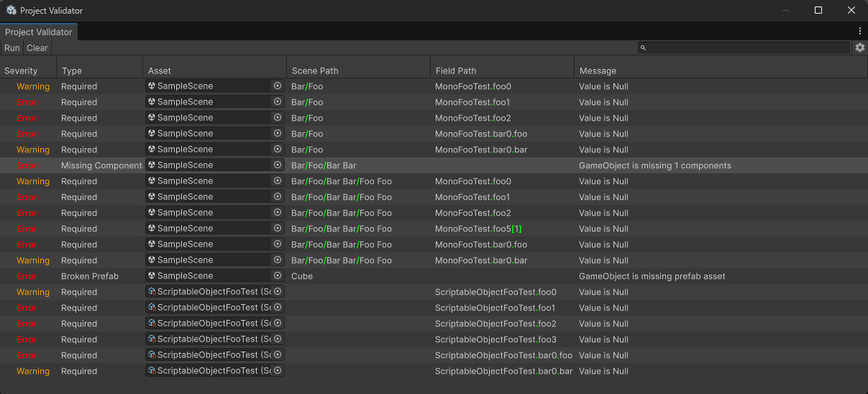Screen dimensions: 868x394
Task: Open object picker in the MonoFooTest.foo5[1] row
Action: point(278,228)
